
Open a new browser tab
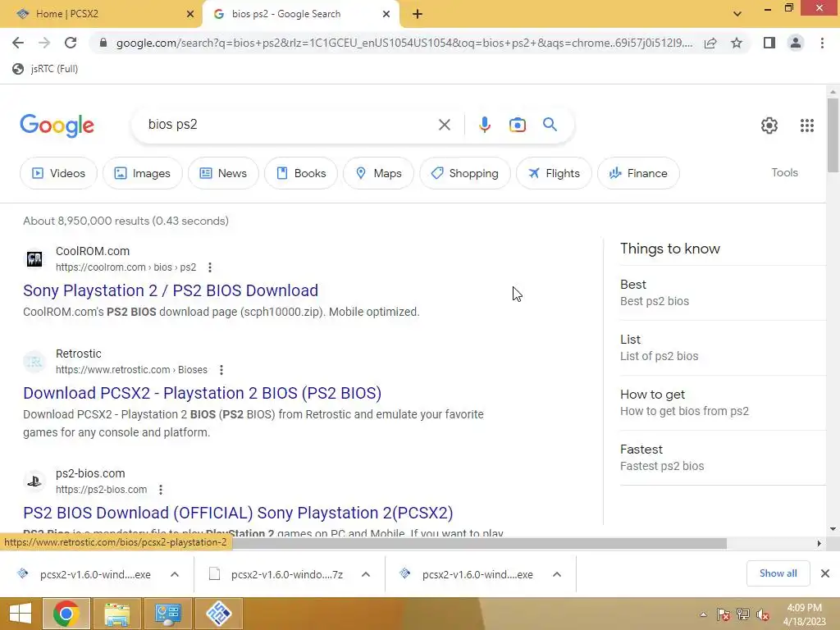point(418,14)
